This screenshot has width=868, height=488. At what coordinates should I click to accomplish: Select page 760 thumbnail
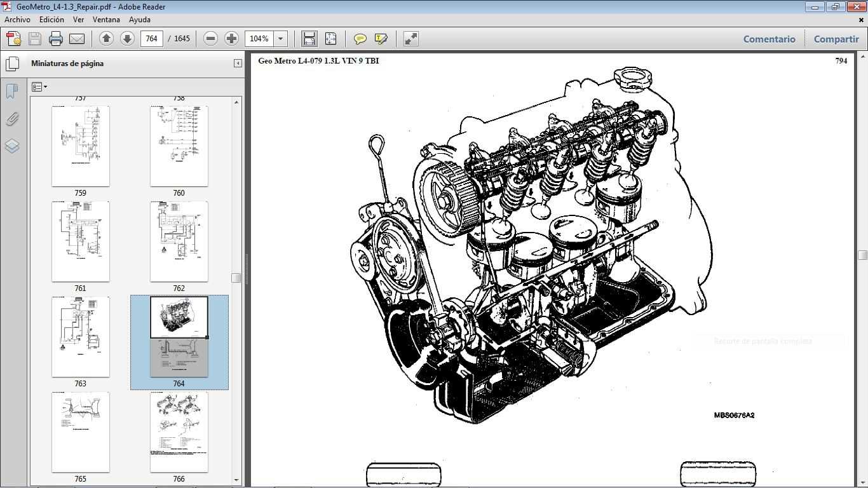coord(179,146)
